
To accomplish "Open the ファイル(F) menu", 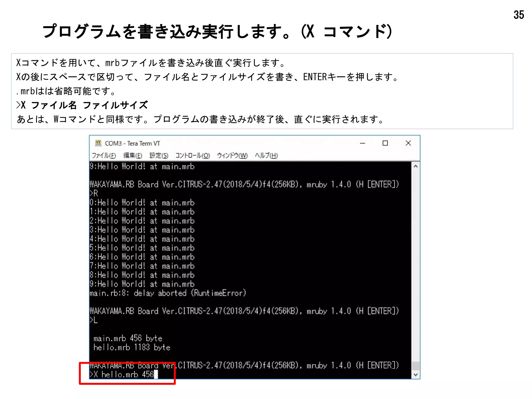I will click(x=104, y=156).
